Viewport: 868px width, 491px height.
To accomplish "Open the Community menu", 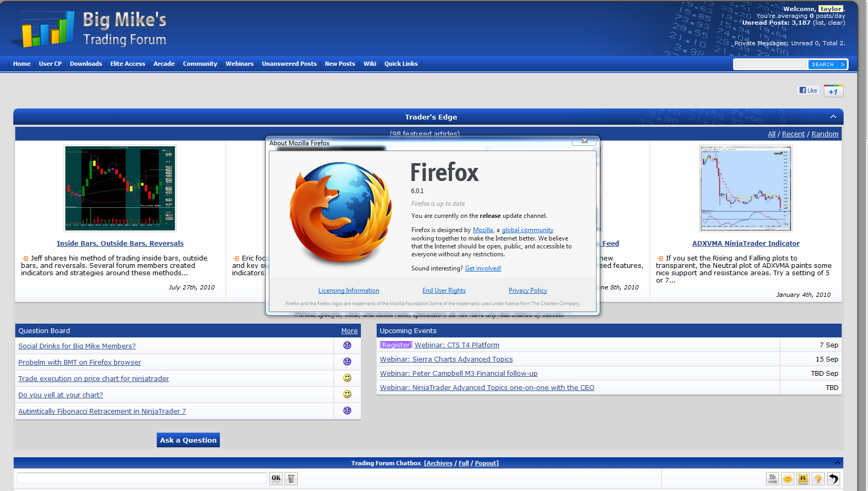I will (x=200, y=64).
